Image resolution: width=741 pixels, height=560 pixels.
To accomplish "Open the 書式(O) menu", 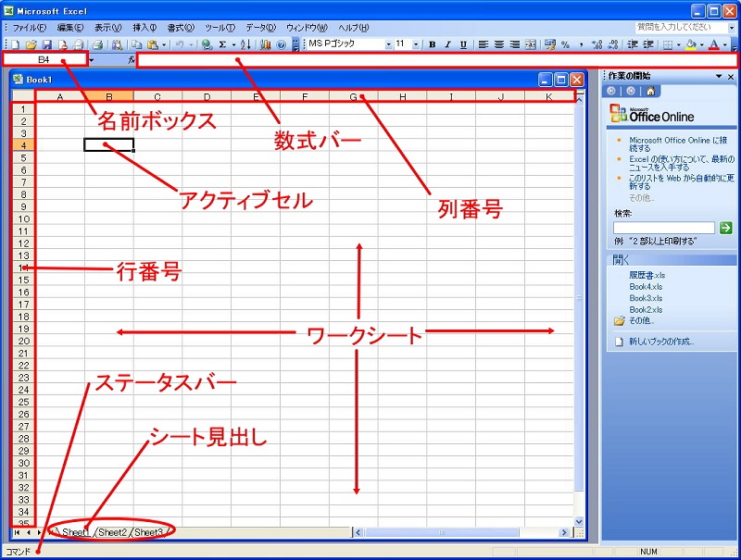I will coord(181,28).
